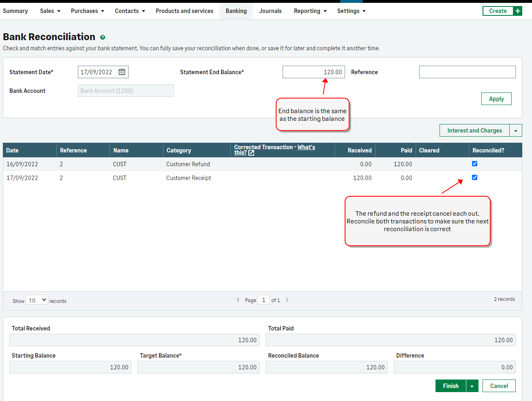The image size is (532, 401).
Task: Click the Finish button
Action: pos(450,386)
